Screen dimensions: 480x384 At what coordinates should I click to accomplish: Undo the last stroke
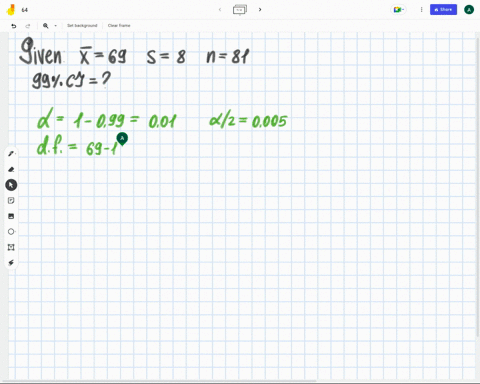pyautogui.click(x=14, y=26)
